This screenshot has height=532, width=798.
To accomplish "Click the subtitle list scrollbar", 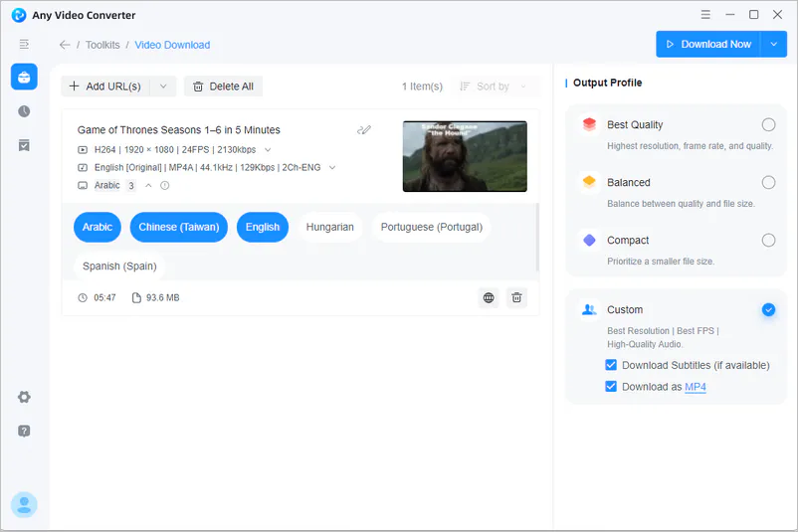I will [537, 237].
